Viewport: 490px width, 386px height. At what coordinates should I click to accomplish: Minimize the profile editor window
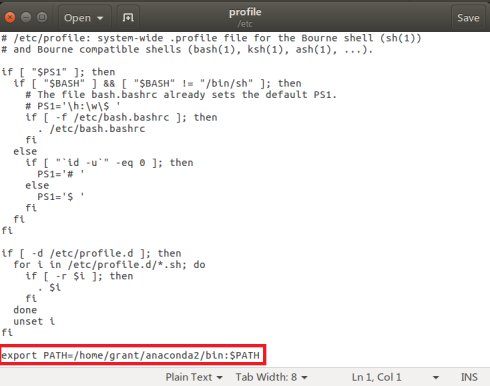(26, 17)
